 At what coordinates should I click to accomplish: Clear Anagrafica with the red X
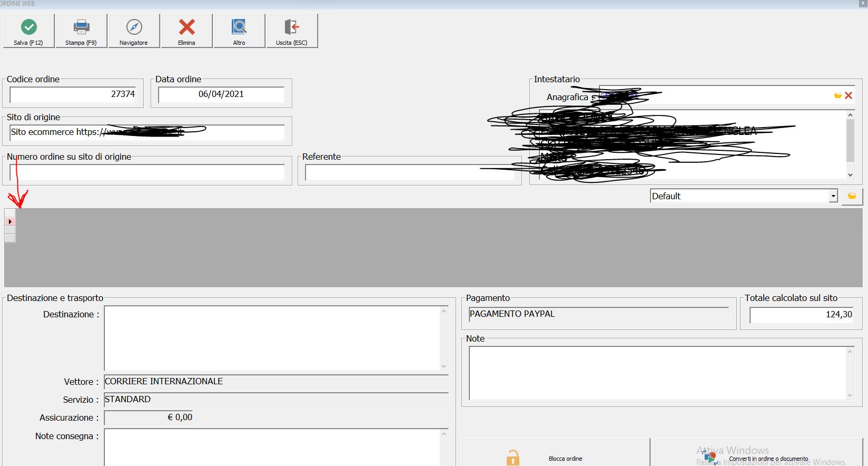[849, 95]
